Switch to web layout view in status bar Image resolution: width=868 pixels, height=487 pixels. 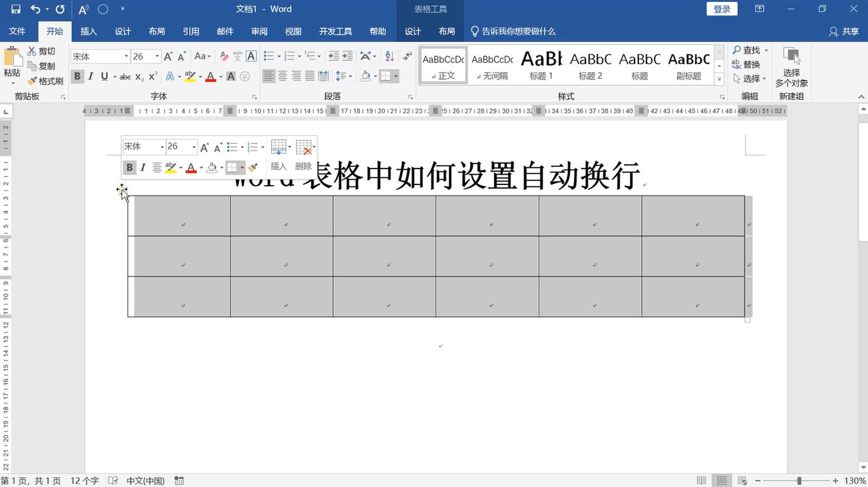point(742,481)
